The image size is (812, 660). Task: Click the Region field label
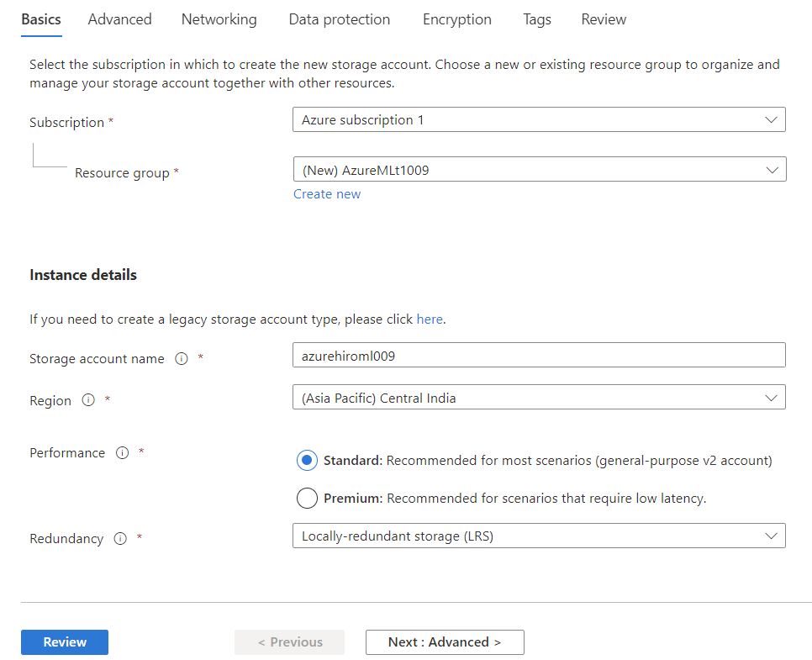coord(50,401)
